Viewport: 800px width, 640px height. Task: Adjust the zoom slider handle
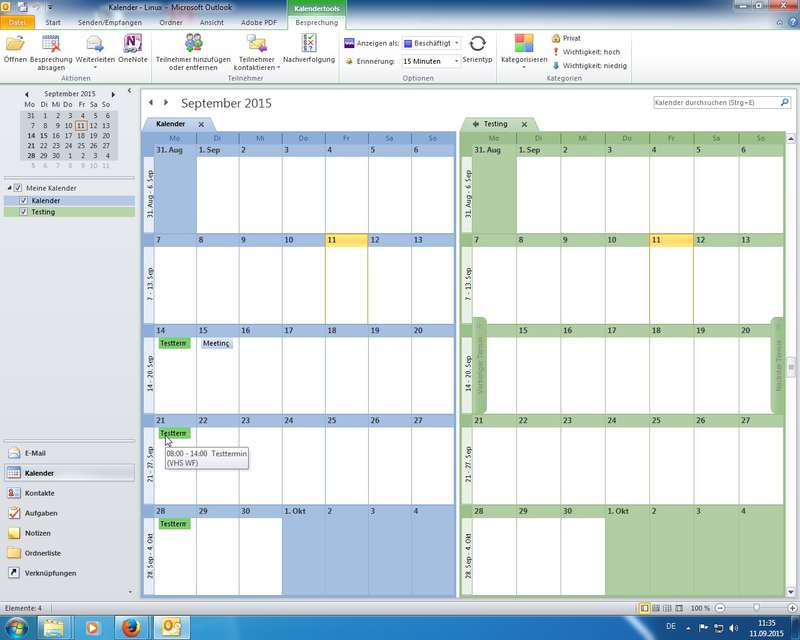(x=756, y=608)
